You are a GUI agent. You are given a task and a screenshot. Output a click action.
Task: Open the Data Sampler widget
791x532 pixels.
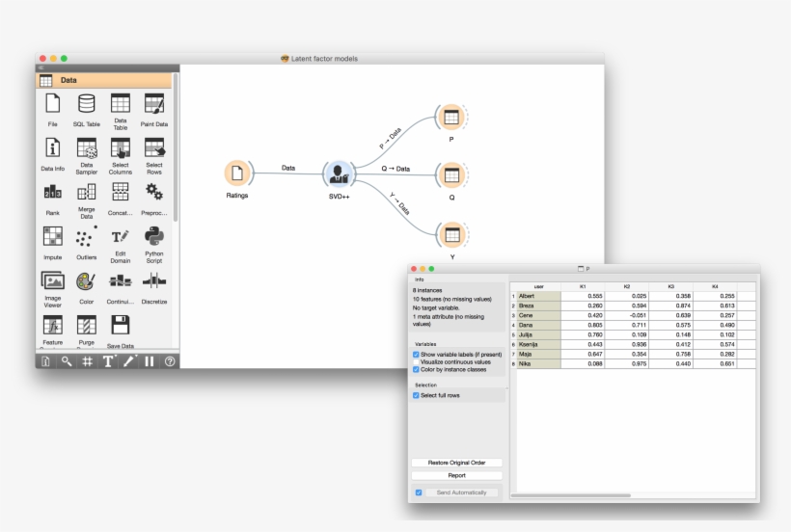pos(86,148)
